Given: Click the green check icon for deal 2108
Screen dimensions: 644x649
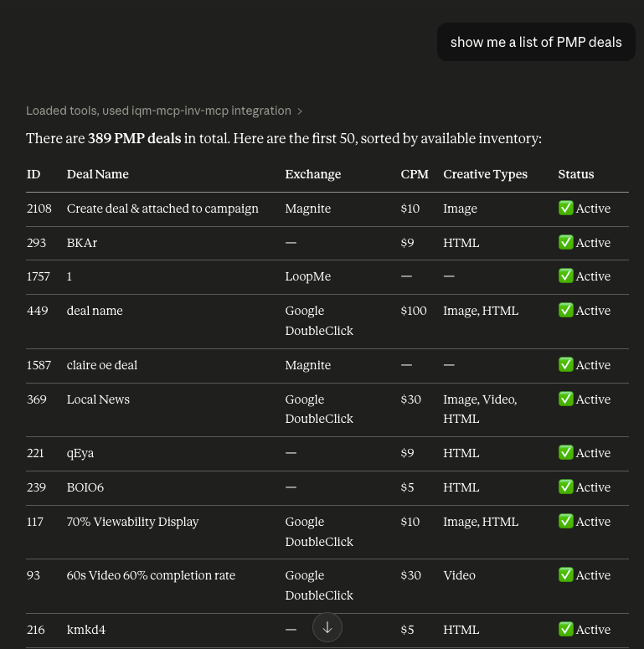Looking at the screenshot, I should [x=566, y=208].
